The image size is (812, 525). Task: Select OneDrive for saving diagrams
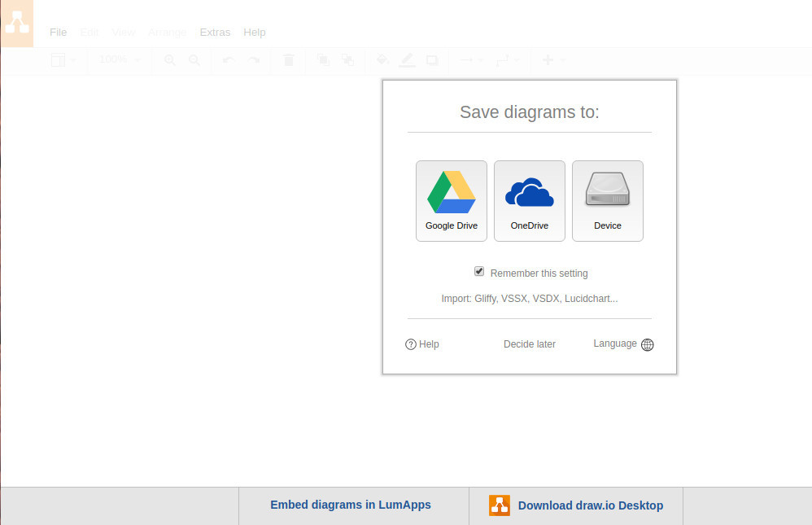coord(529,200)
